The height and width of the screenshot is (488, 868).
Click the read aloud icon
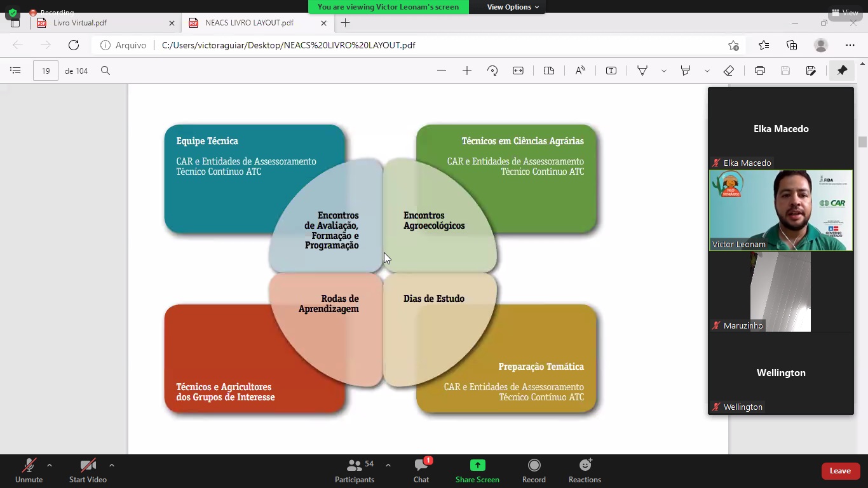pyautogui.click(x=580, y=71)
